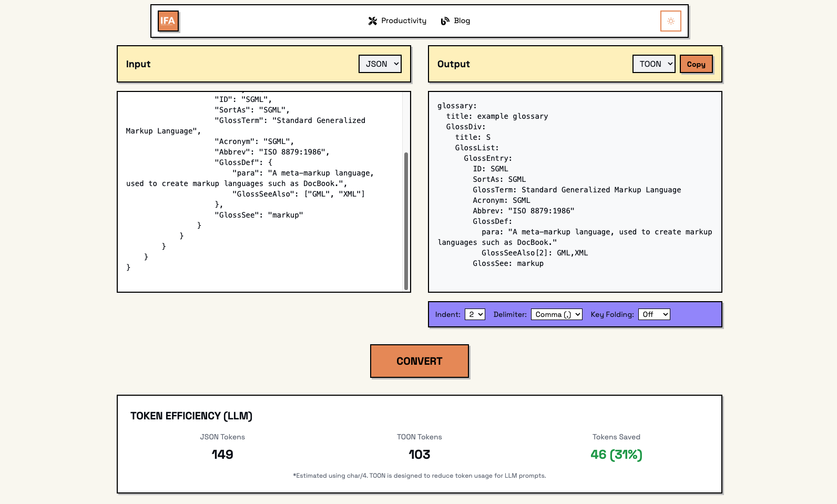This screenshot has height=504, width=837.
Task: Click the Delimiter: label
Action: click(510, 314)
